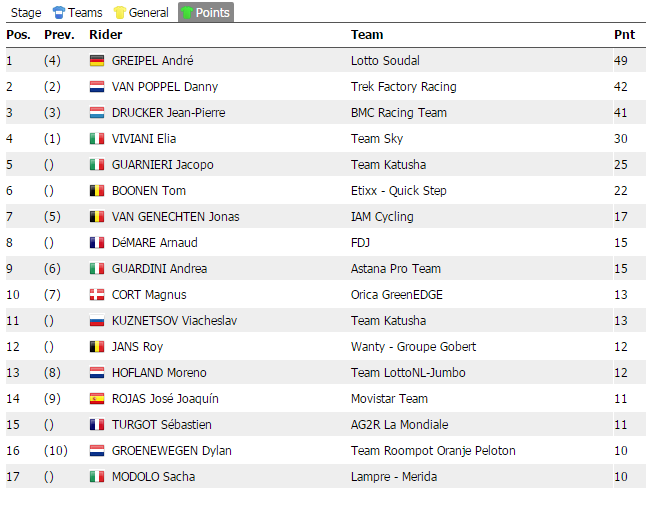Click the German flag beside Greipel André
The height and width of the screenshot is (513, 652).
pos(97,61)
